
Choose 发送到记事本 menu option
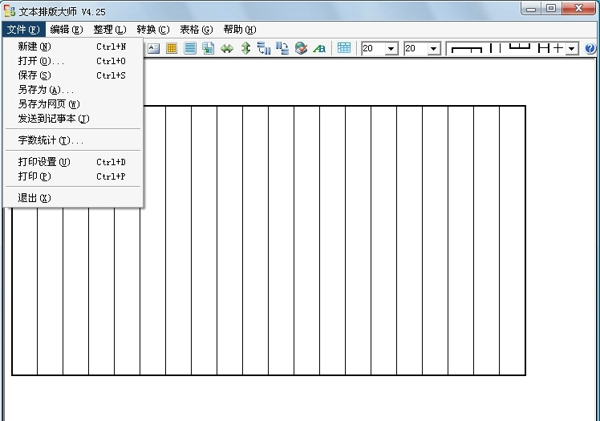coord(53,118)
